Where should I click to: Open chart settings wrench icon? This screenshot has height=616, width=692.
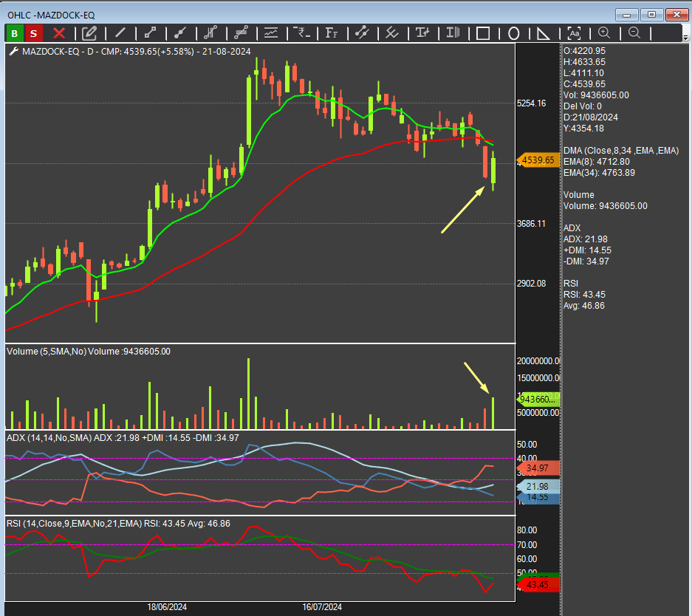pos(14,51)
